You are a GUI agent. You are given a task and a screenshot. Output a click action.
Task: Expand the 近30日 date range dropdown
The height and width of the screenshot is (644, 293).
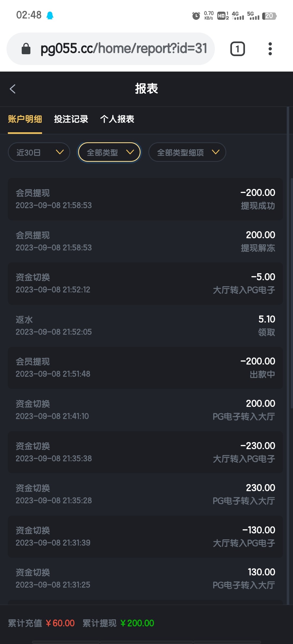point(39,152)
